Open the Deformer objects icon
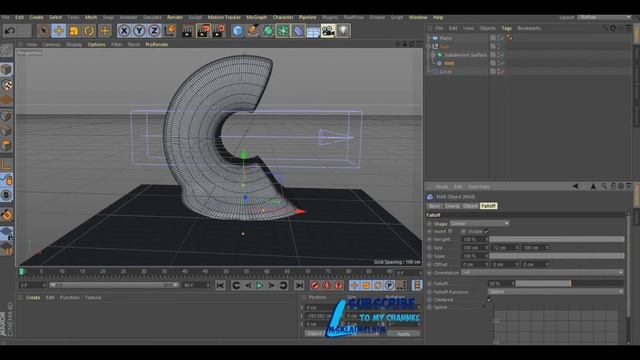The image size is (640, 360). click(298, 31)
